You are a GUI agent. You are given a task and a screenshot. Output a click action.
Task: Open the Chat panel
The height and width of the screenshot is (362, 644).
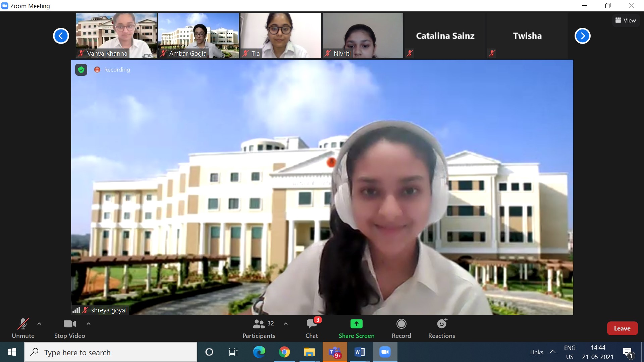[x=312, y=328]
